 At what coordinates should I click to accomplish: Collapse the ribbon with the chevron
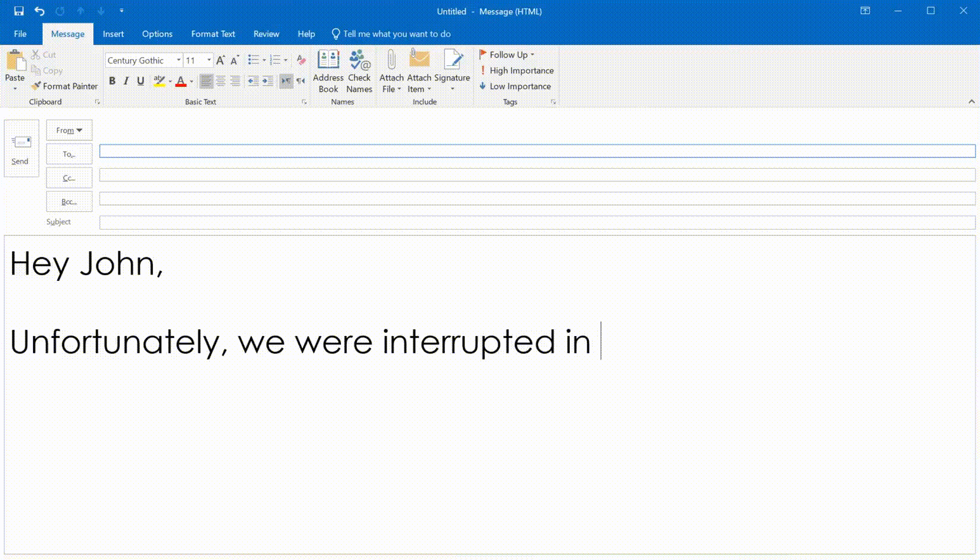(971, 101)
